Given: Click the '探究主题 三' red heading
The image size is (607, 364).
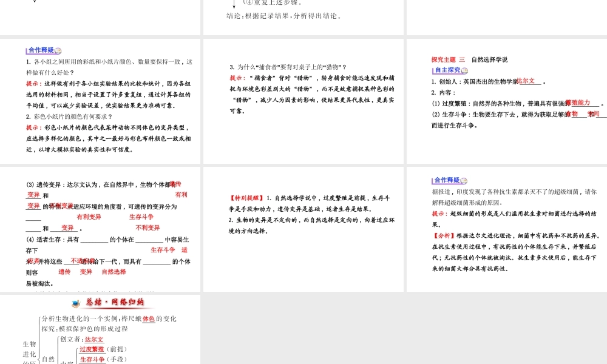Looking at the screenshot, I should (449, 59).
